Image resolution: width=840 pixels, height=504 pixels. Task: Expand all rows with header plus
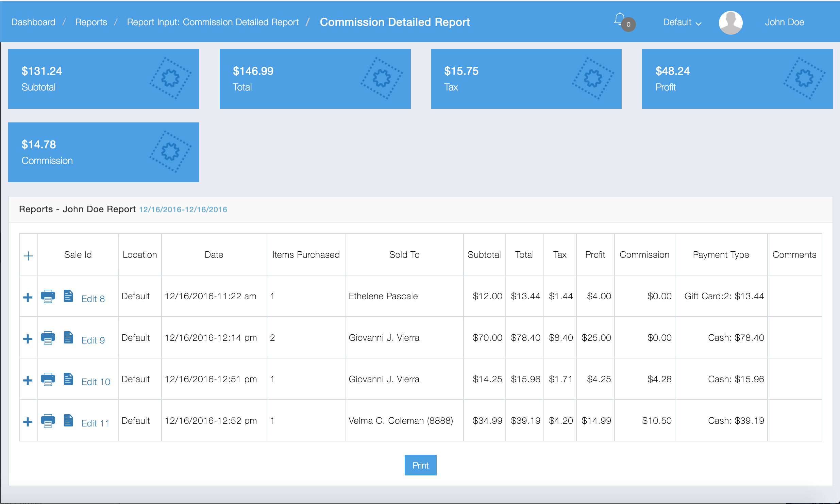point(29,256)
